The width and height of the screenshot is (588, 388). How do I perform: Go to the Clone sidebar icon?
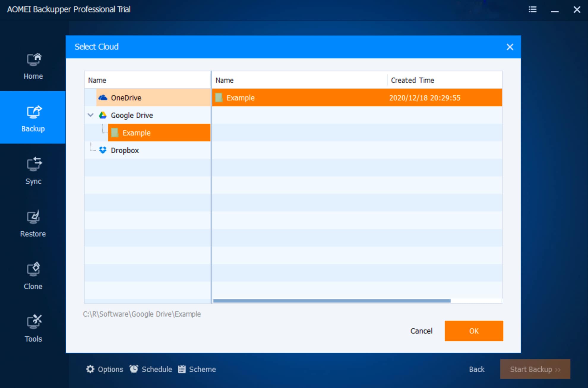(x=33, y=269)
